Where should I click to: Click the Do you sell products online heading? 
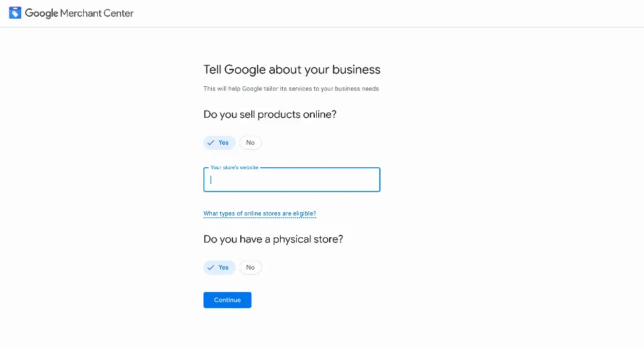click(x=270, y=114)
